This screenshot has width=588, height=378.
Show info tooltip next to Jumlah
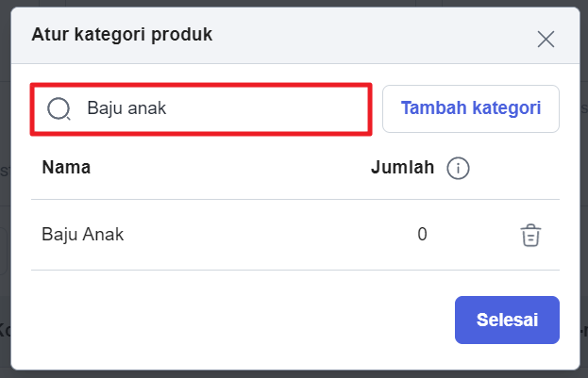tap(458, 168)
